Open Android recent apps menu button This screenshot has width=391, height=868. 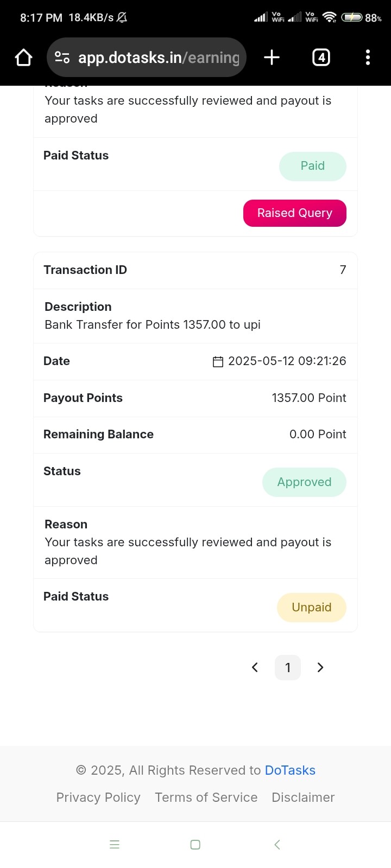click(115, 845)
